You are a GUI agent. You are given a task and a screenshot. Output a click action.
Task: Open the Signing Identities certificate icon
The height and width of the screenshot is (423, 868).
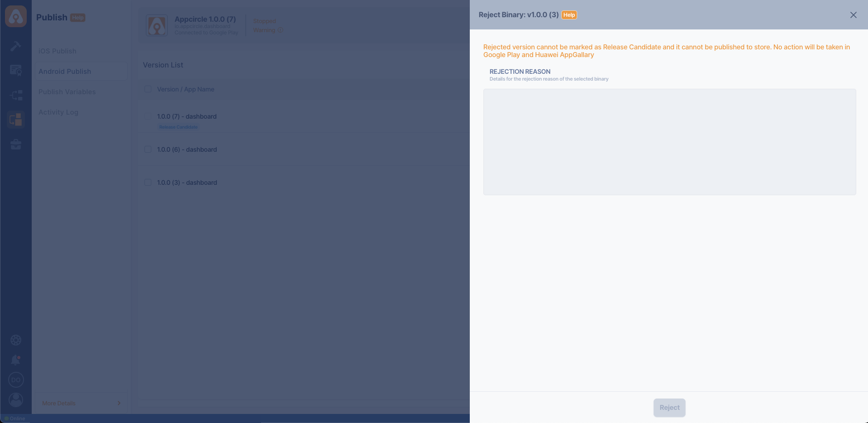[x=16, y=71]
